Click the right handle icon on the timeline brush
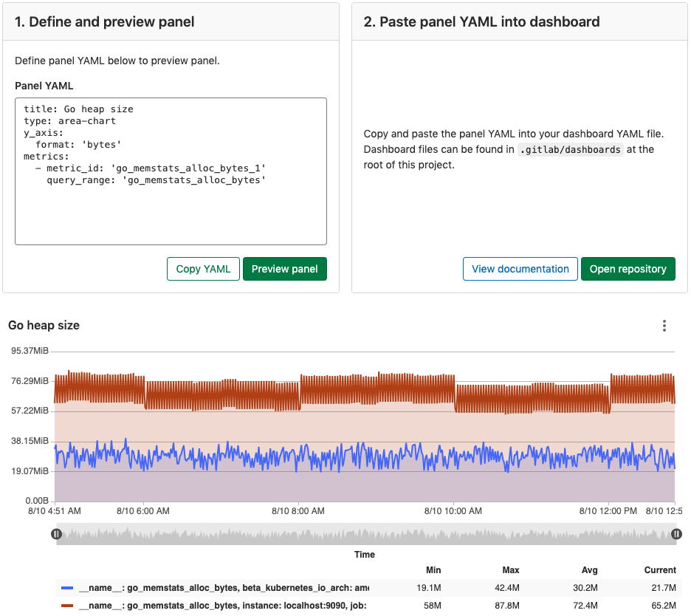Image resolution: width=691 pixels, height=616 pixels. click(x=678, y=533)
